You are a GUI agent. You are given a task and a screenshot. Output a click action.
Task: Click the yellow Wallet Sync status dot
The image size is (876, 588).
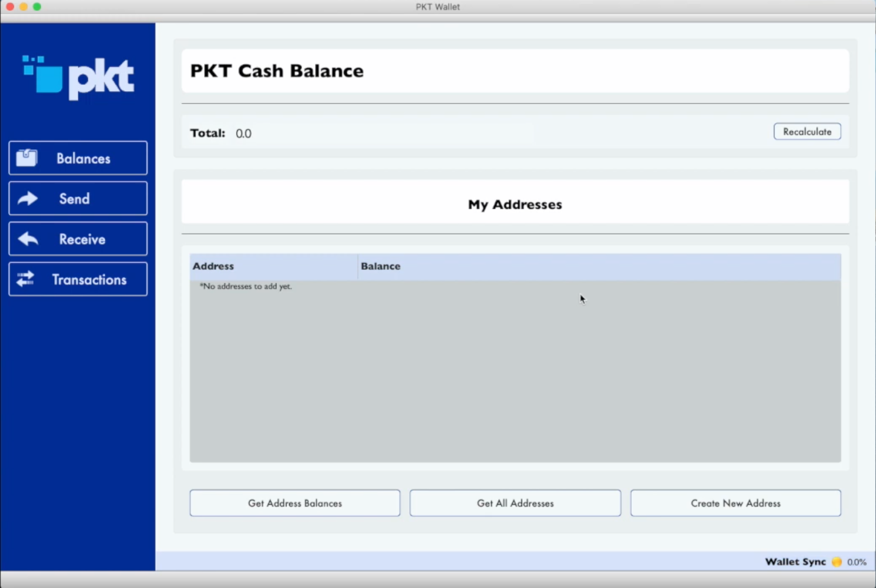pos(836,562)
